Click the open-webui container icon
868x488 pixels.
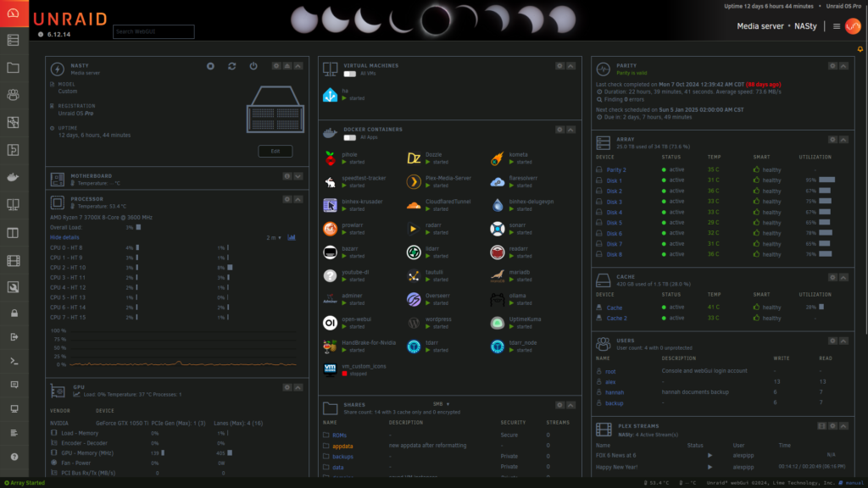(x=330, y=323)
